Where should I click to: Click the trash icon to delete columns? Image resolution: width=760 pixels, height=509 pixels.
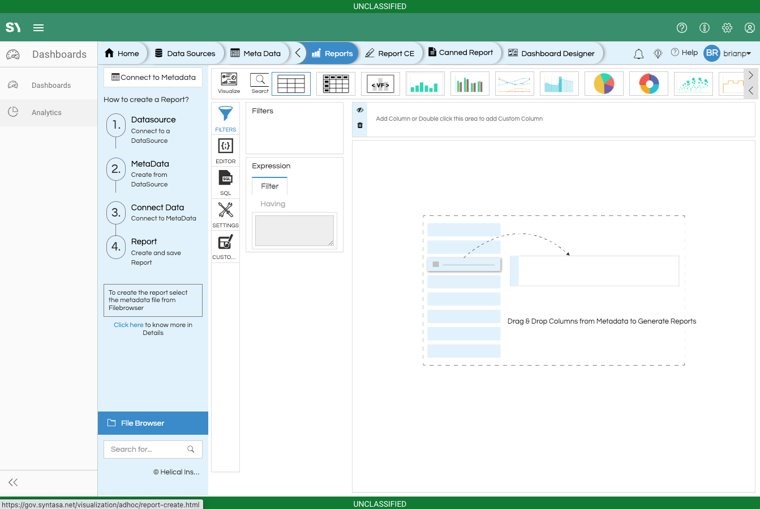click(x=360, y=125)
